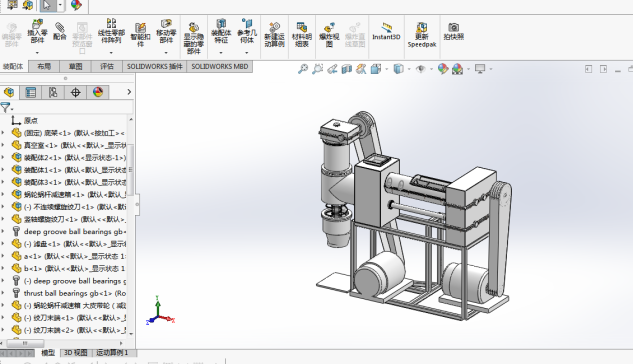The image size is (633, 364).
Task: Expand the thrust ball bearings gb<1> node
Action: click(x=3, y=293)
